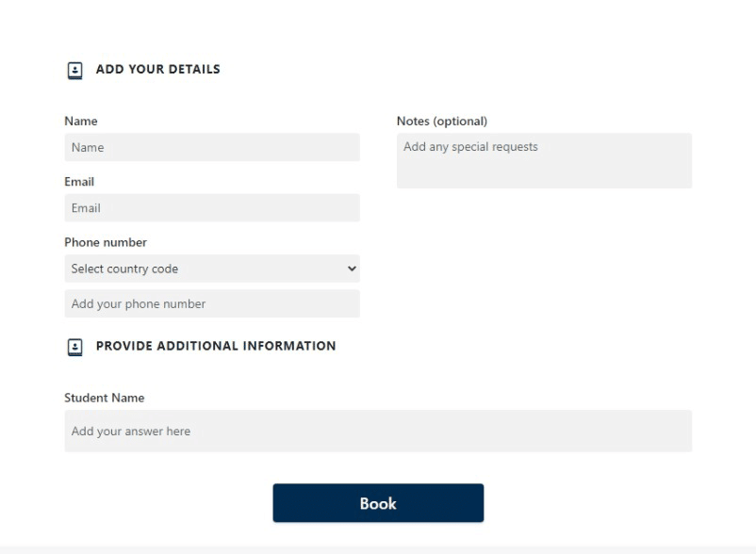
Task: Click the PROVIDE ADDITIONAL INFORMATION heading
Action: click(216, 346)
